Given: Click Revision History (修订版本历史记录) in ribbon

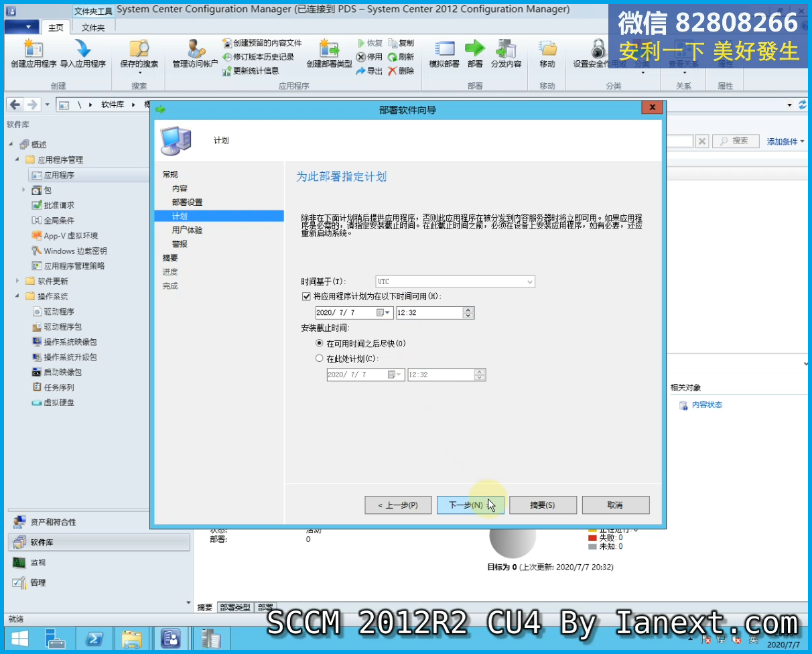Looking at the screenshot, I should (259, 57).
